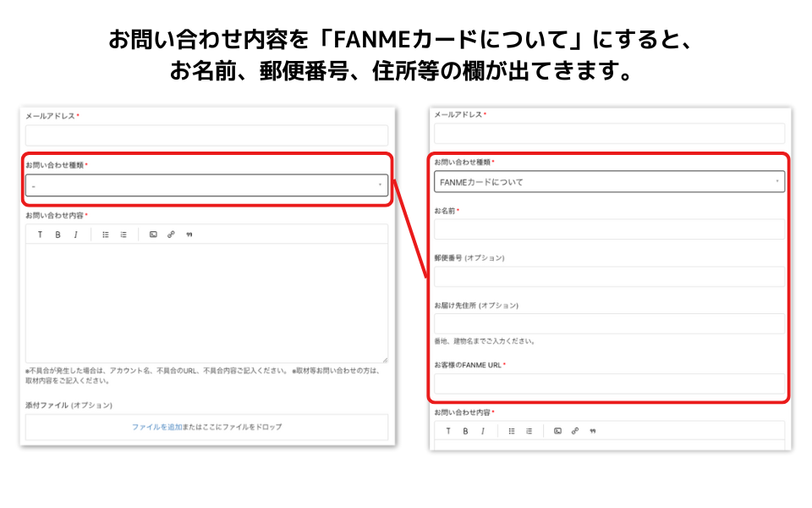Viewport: 812px width, 508px height.
Task: Click inside the left form's お問い合わせ内容 text area
Action: pos(206,303)
